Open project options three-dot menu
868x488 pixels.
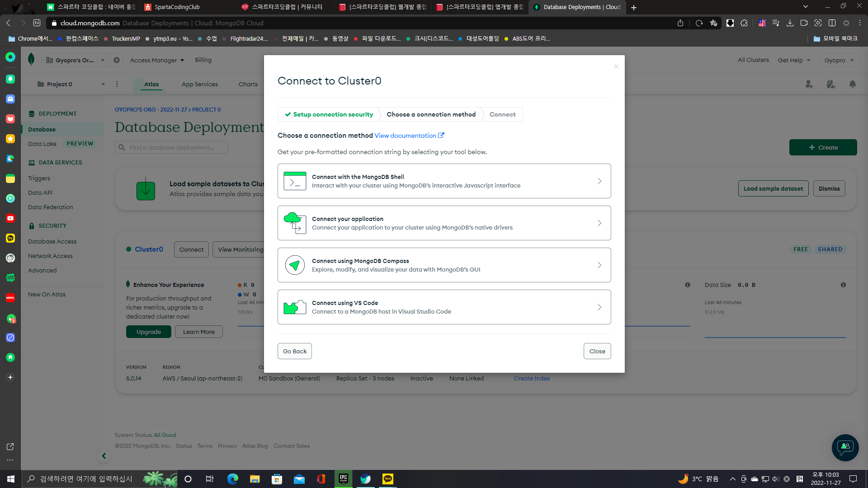click(117, 84)
